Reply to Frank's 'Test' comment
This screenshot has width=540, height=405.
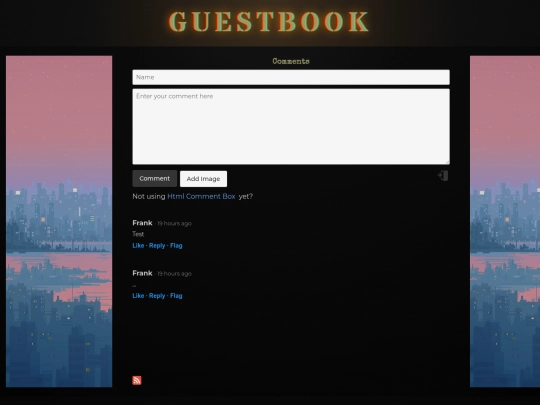[157, 246]
